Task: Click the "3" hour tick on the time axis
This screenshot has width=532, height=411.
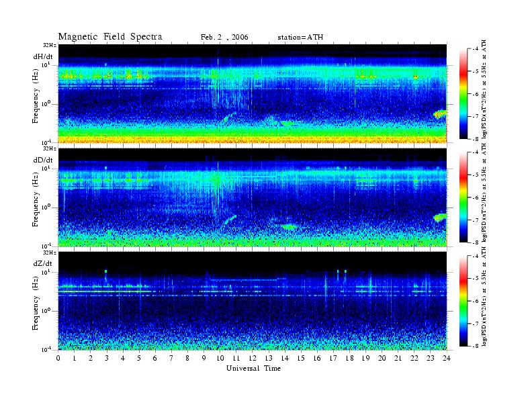Action: [107, 358]
